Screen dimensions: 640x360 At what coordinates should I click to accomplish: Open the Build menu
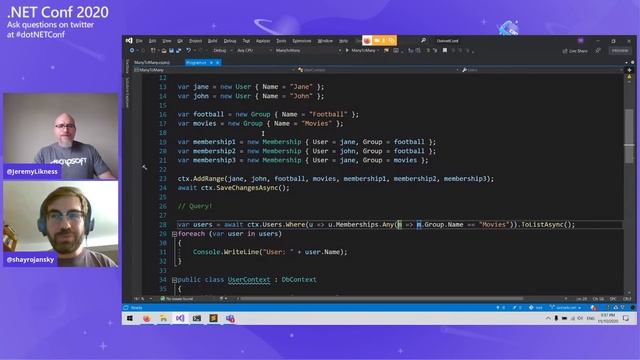tap(213, 41)
